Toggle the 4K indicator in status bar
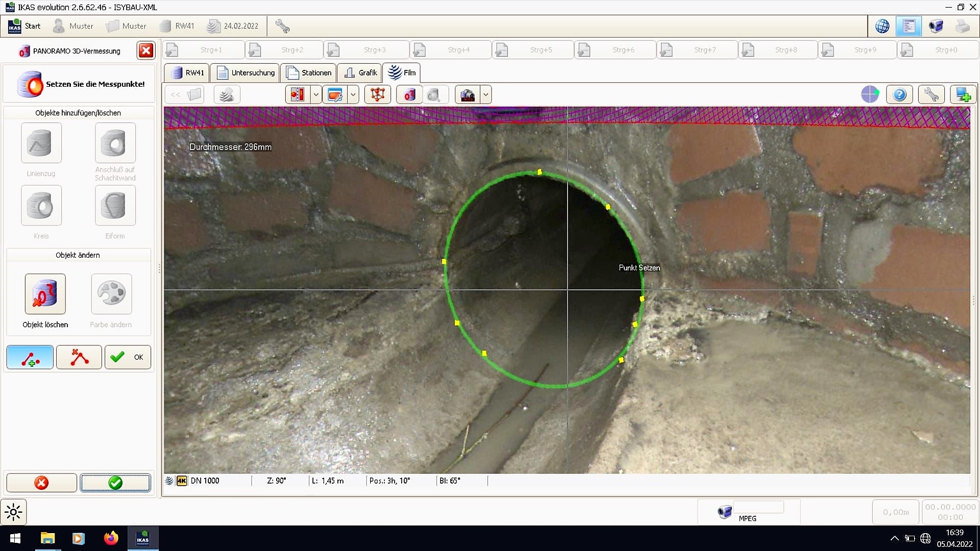Image resolution: width=980 pixels, height=551 pixels. (182, 481)
